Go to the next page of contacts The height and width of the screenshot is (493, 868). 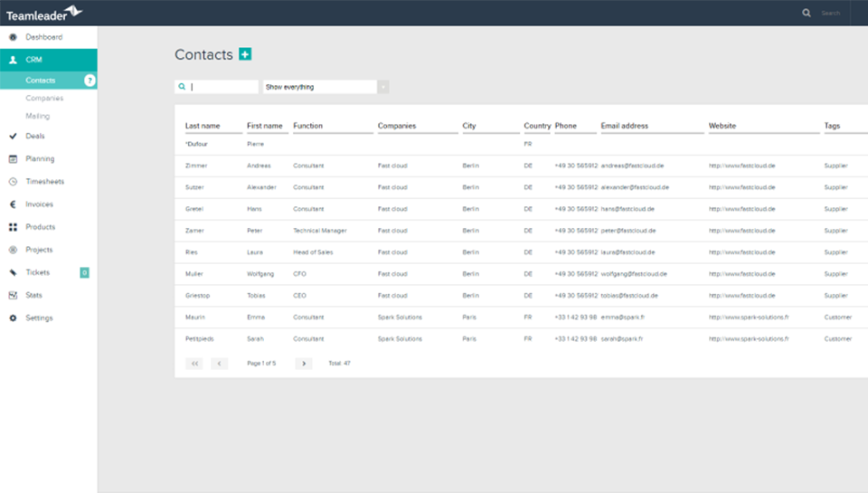pos(304,363)
